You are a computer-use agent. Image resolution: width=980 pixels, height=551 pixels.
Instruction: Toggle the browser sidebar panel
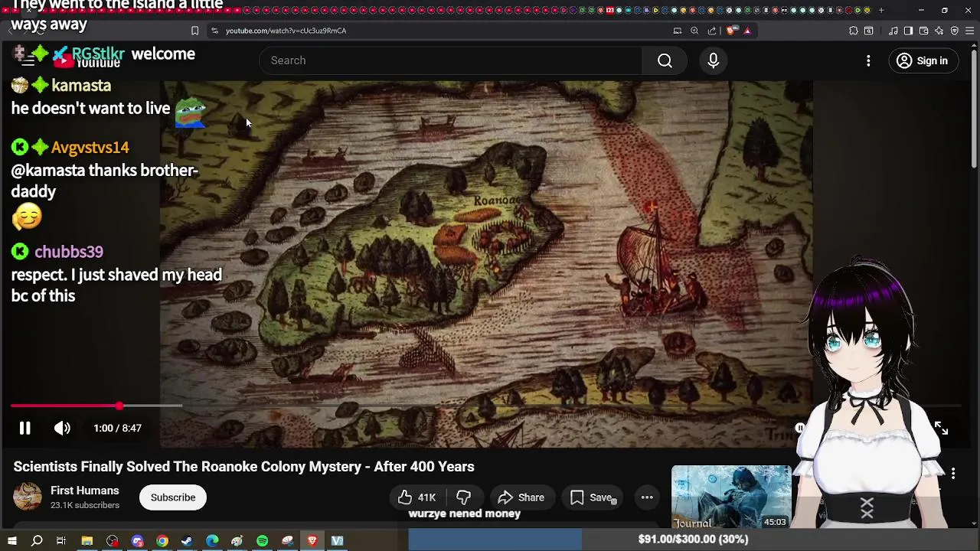[x=908, y=31]
